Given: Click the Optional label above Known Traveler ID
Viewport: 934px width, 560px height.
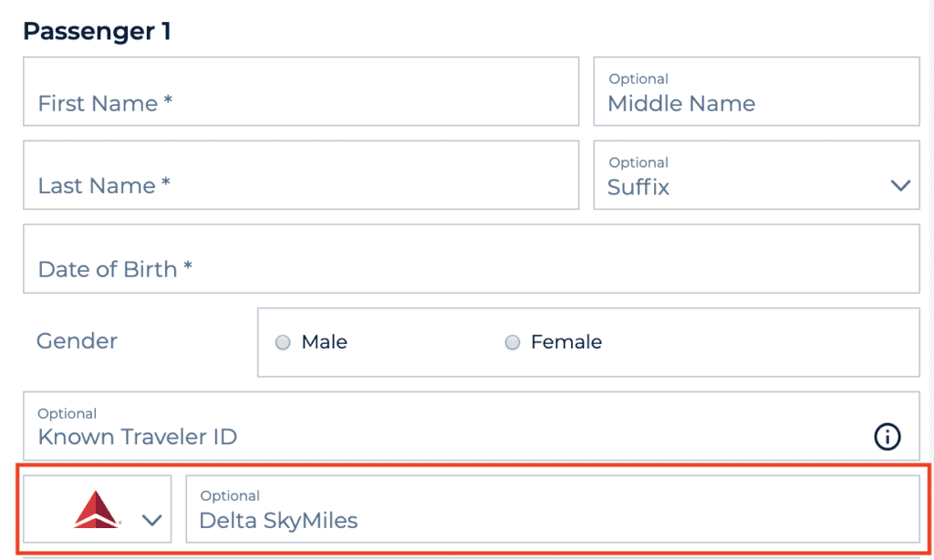Looking at the screenshot, I should [x=67, y=414].
